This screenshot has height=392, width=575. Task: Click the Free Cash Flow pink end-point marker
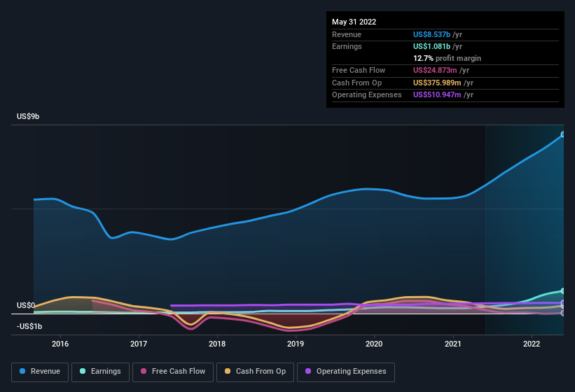[x=563, y=313]
